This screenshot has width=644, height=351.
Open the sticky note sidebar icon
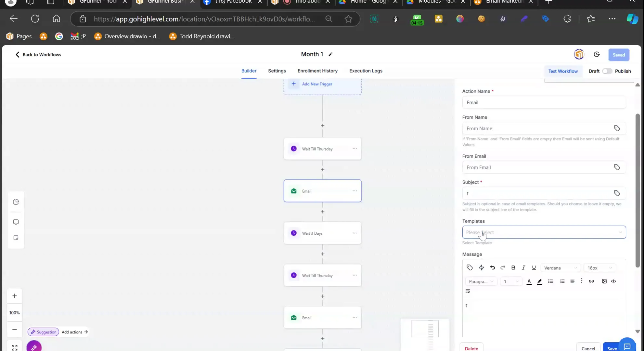click(x=16, y=238)
